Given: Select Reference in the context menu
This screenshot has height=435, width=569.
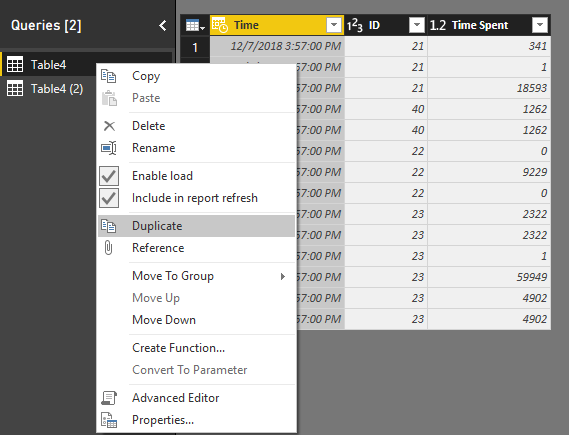Looking at the screenshot, I should [196, 248].
